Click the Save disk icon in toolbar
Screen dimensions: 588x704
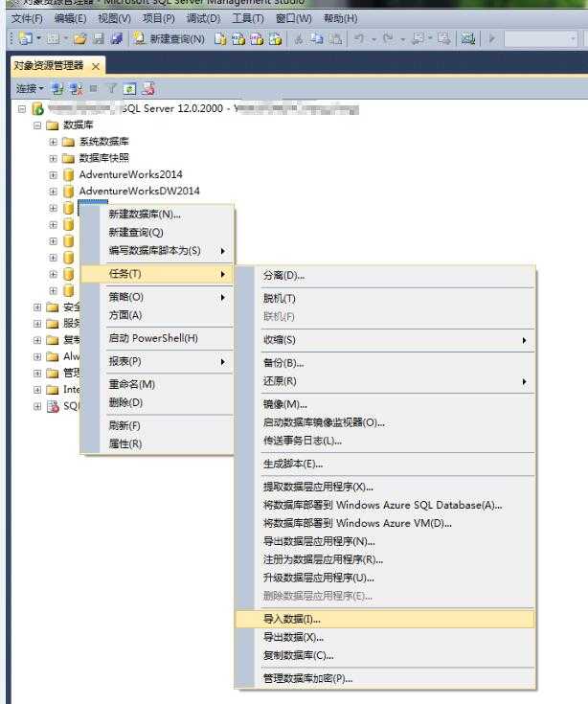tap(99, 39)
